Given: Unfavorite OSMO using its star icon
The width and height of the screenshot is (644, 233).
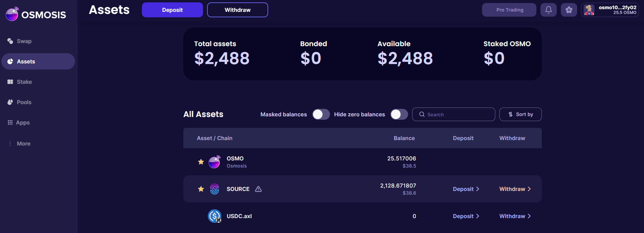Looking at the screenshot, I should tap(201, 162).
